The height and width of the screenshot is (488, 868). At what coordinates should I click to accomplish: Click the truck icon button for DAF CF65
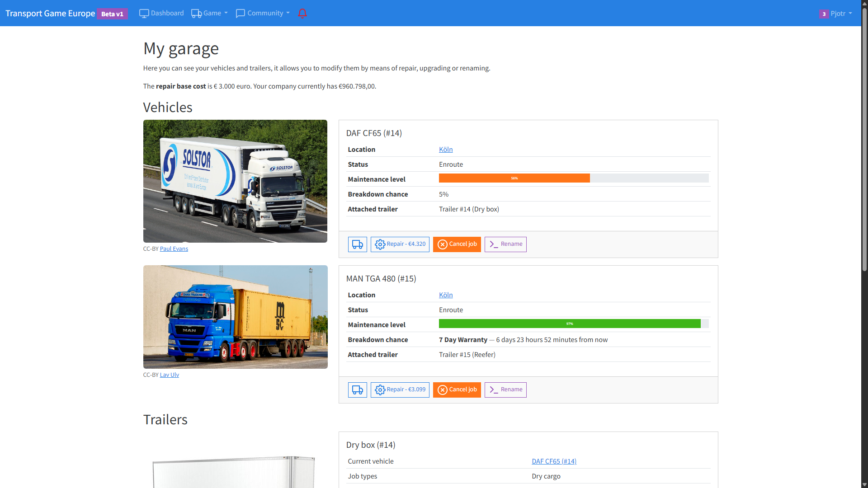click(x=358, y=244)
